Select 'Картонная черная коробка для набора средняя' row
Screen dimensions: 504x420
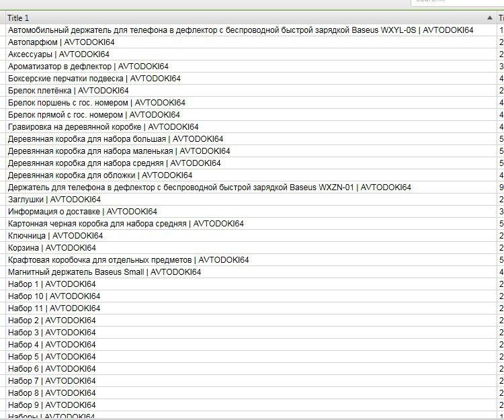pyautogui.click(x=251, y=224)
